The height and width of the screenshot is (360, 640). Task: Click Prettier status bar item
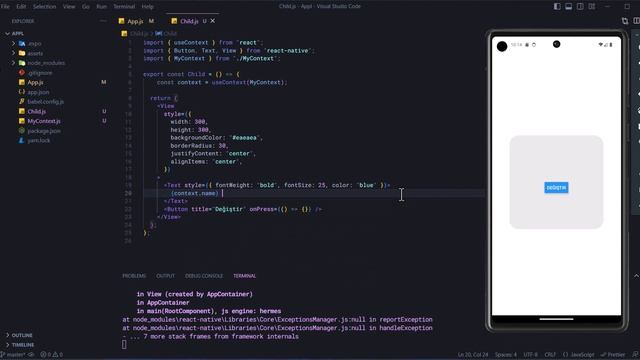[x=613, y=355]
